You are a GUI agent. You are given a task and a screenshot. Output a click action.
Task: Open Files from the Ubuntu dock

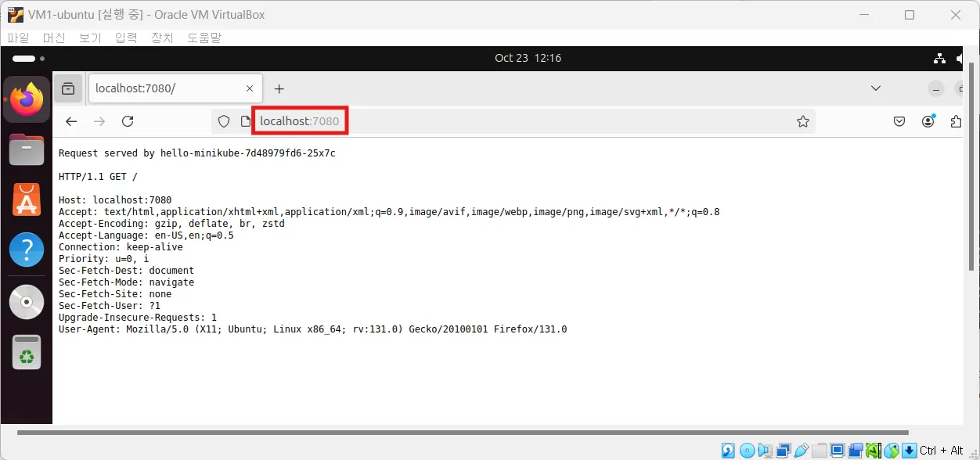(27, 149)
